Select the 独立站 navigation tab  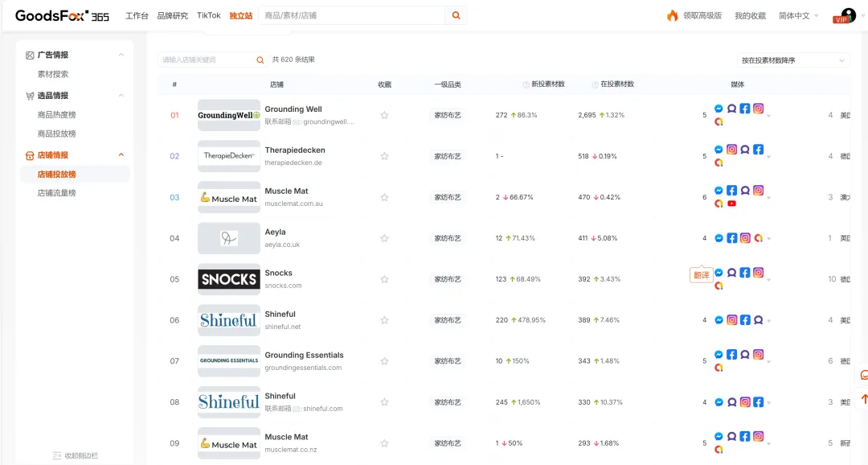(x=241, y=15)
